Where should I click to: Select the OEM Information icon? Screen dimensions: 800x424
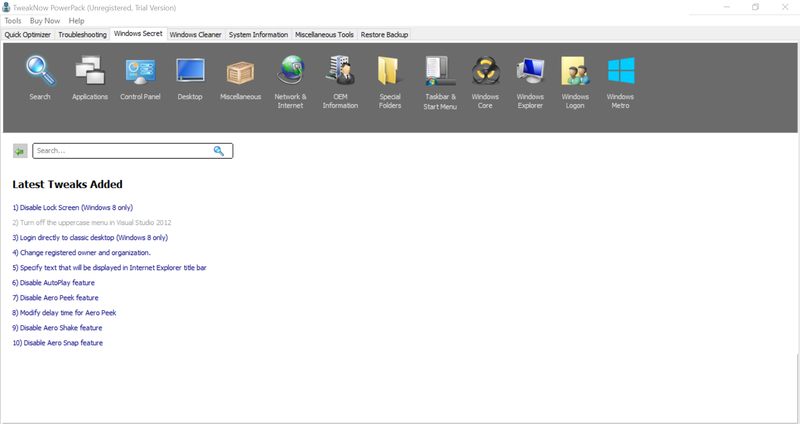coord(340,70)
